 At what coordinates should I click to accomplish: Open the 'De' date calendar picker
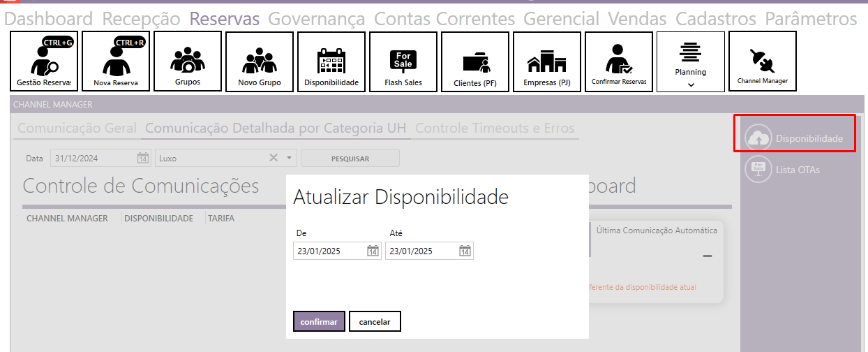[x=373, y=251]
